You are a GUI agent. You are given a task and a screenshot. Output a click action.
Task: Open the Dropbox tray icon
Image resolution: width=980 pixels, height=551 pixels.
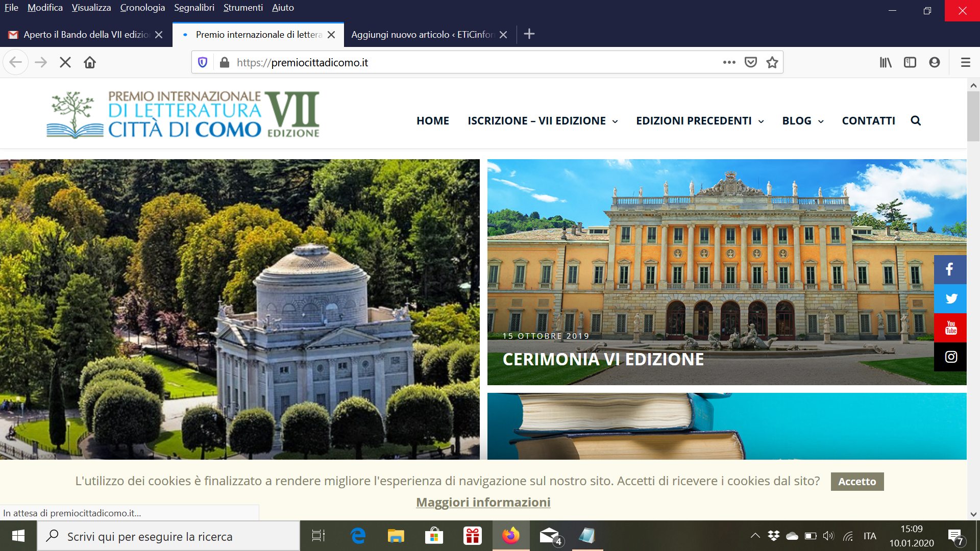click(x=774, y=536)
